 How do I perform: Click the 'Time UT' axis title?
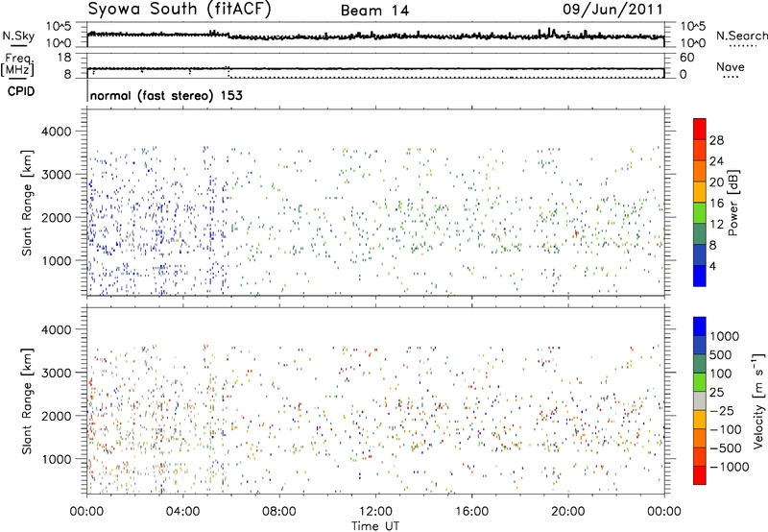click(x=375, y=526)
